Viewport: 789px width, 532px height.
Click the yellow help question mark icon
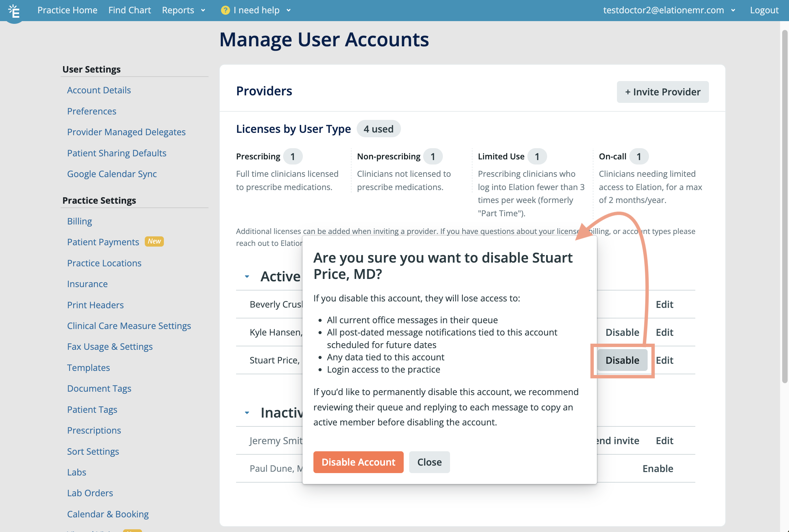(x=225, y=10)
